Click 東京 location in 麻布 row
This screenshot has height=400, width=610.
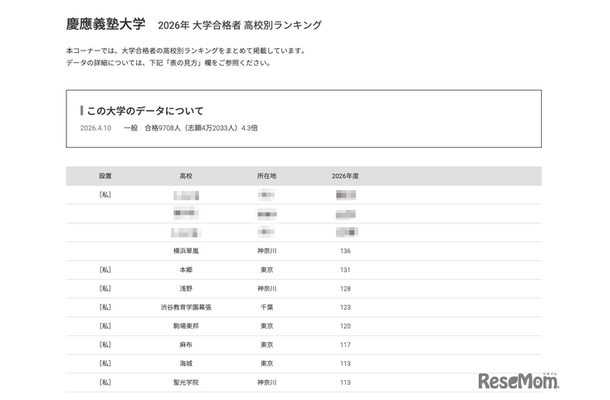pos(266,344)
